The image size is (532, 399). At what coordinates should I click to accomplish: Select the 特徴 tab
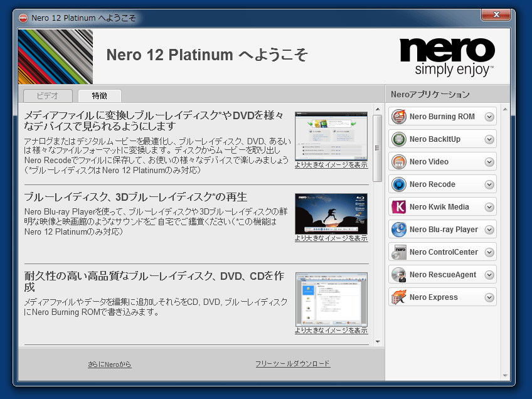99,96
